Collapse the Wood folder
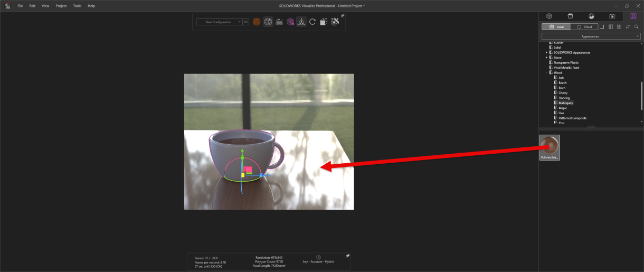The height and width of the screenshot is (272, 644). tap(547, 73)
